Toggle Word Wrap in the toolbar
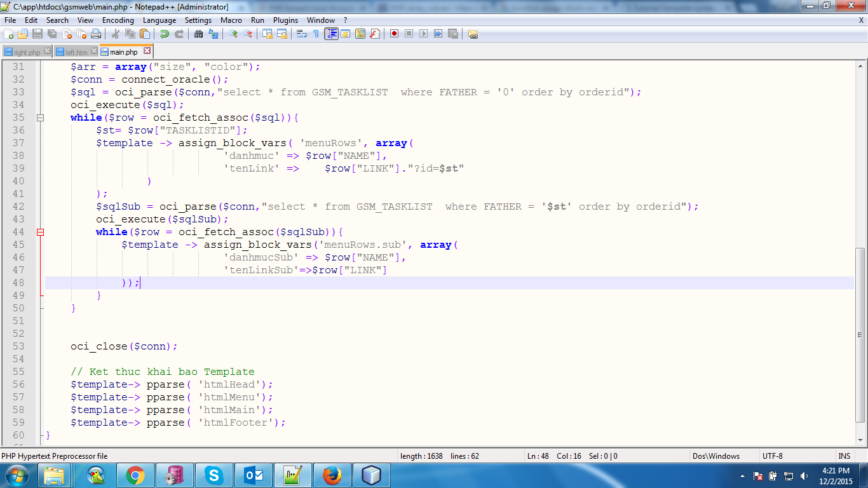The image size is (868, 488). click(x=302, y=34)
